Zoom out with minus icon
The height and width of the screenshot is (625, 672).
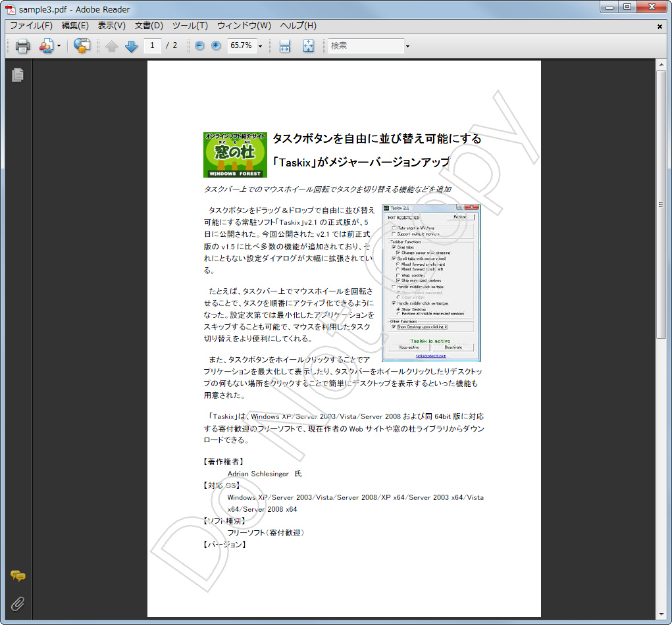pyautogui.click(x=199, y=45)
